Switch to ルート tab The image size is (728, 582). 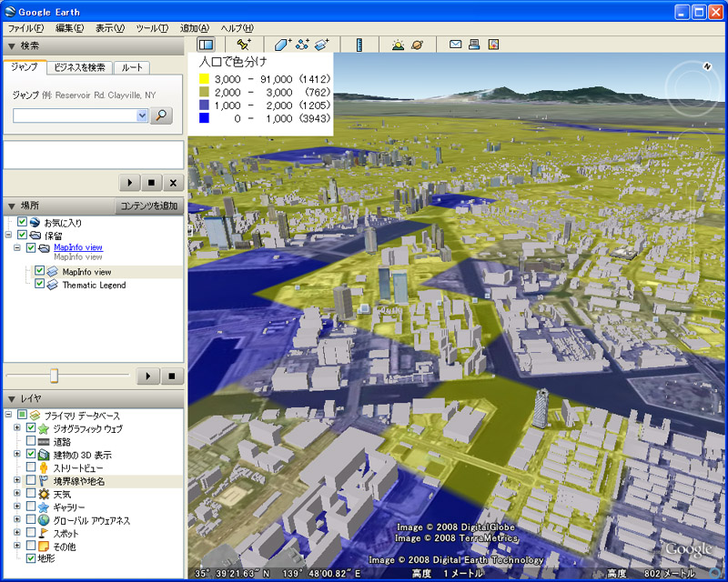(132, 68)
